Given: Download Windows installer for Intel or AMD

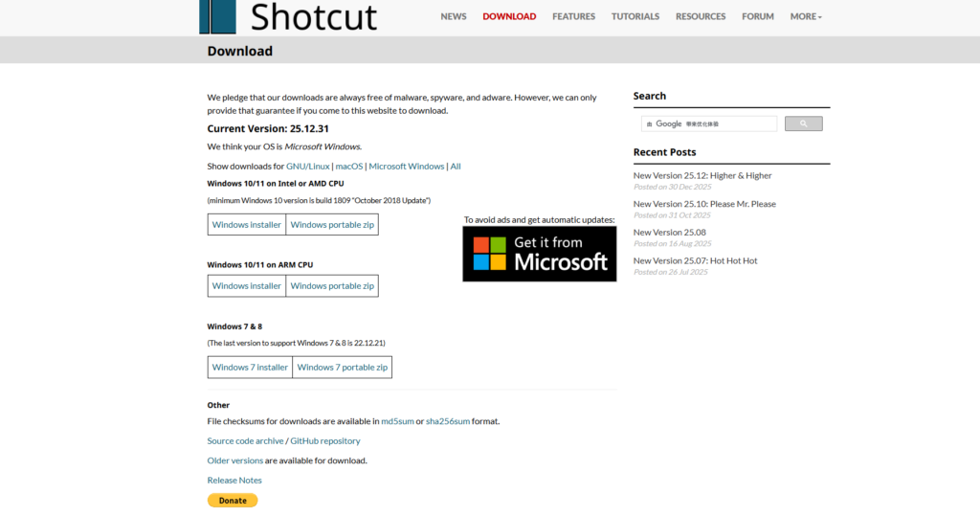Looking at the screenshot, I should coord(247,225).
